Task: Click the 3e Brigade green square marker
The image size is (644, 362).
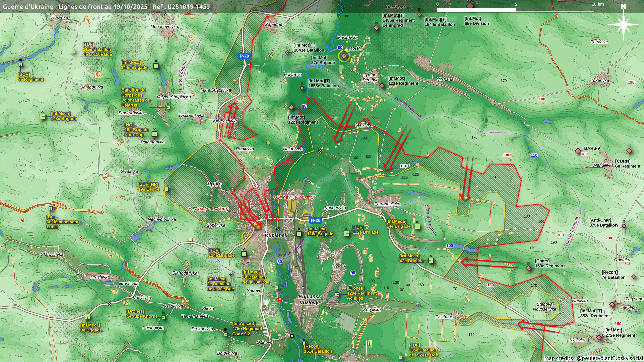Action: pos(88,317)
